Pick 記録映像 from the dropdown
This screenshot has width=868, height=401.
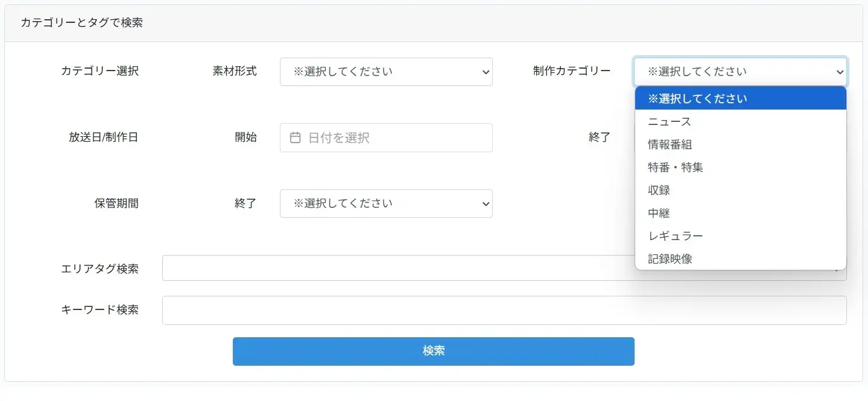point(670,259)
